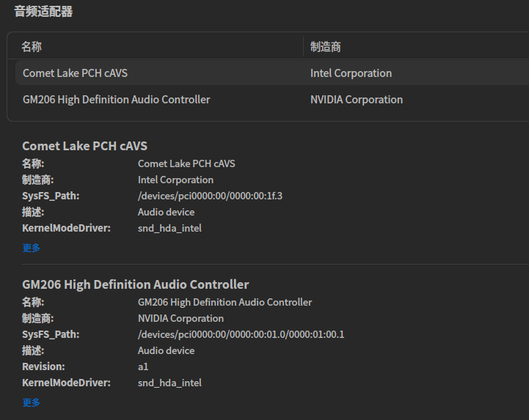Click Audio device description under Comet Lake
The height and width of the screenshot is (420, 529).
pos(166,212)
